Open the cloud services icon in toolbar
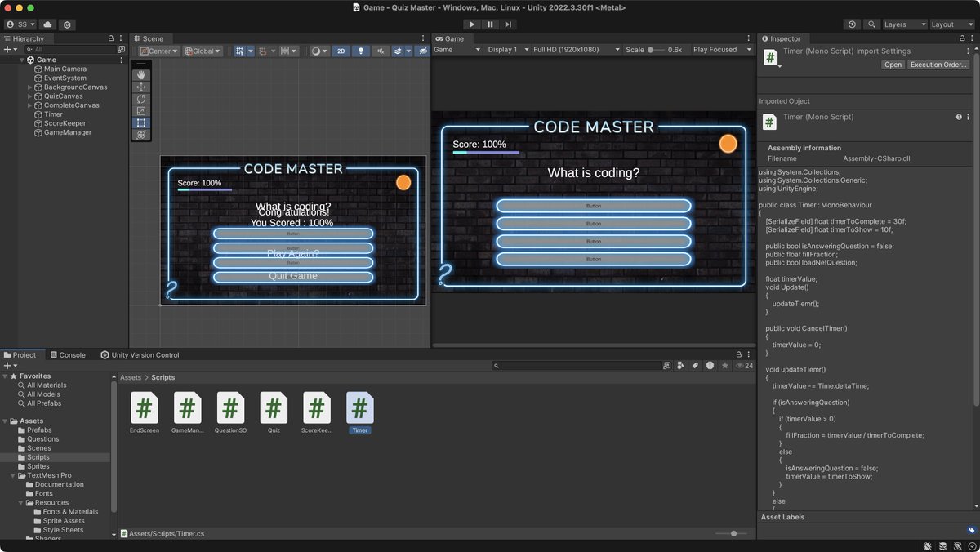This screenshot has width=980, height=552. coord(47,24)
